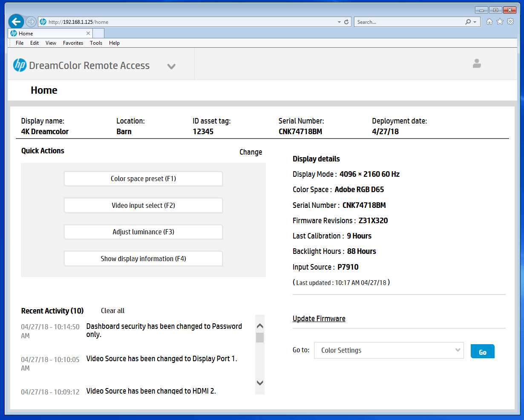The image size is (524, 420).
Task: Click the Video input select (F2) button
Action: pos(143,205)
